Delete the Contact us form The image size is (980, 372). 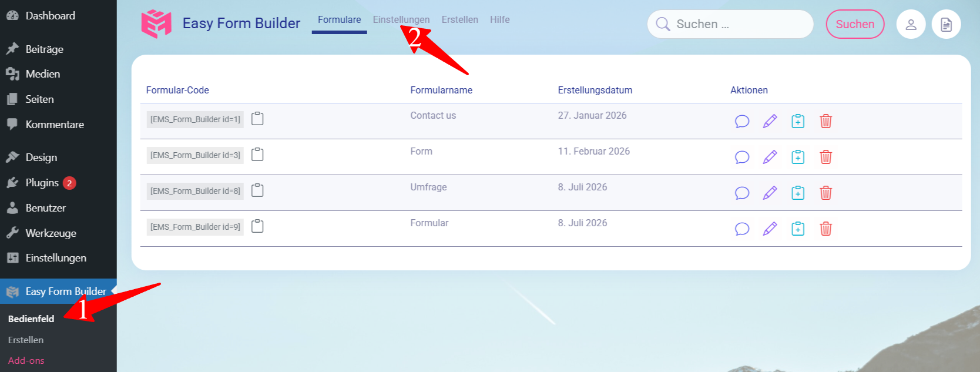[x=825, y=121]
